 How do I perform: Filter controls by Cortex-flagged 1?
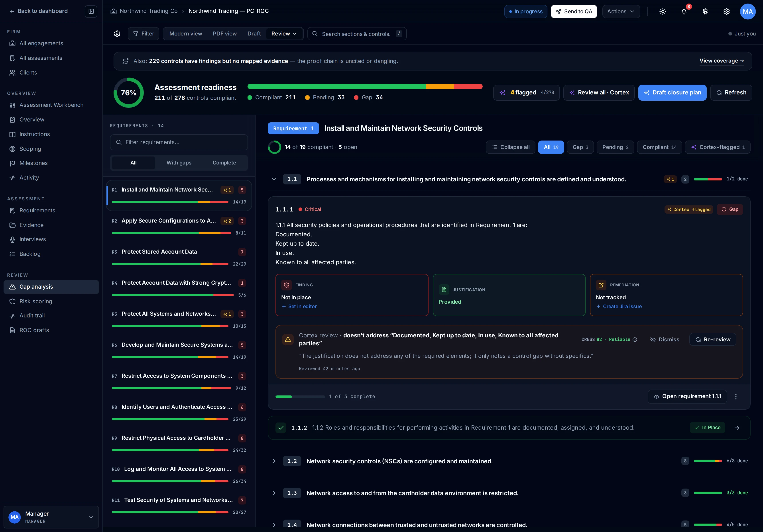click(718, 147)
